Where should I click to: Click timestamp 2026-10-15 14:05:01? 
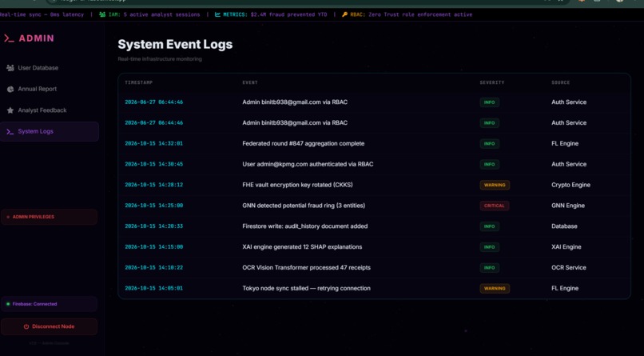[154, 288]
